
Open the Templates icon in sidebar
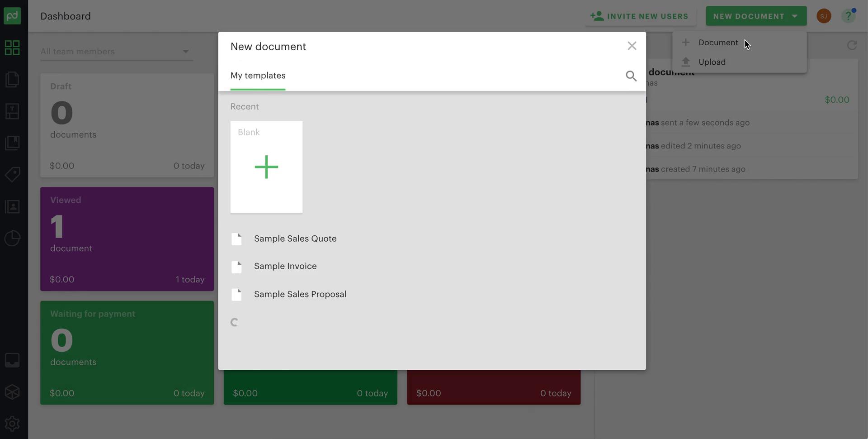coord(12,111)
